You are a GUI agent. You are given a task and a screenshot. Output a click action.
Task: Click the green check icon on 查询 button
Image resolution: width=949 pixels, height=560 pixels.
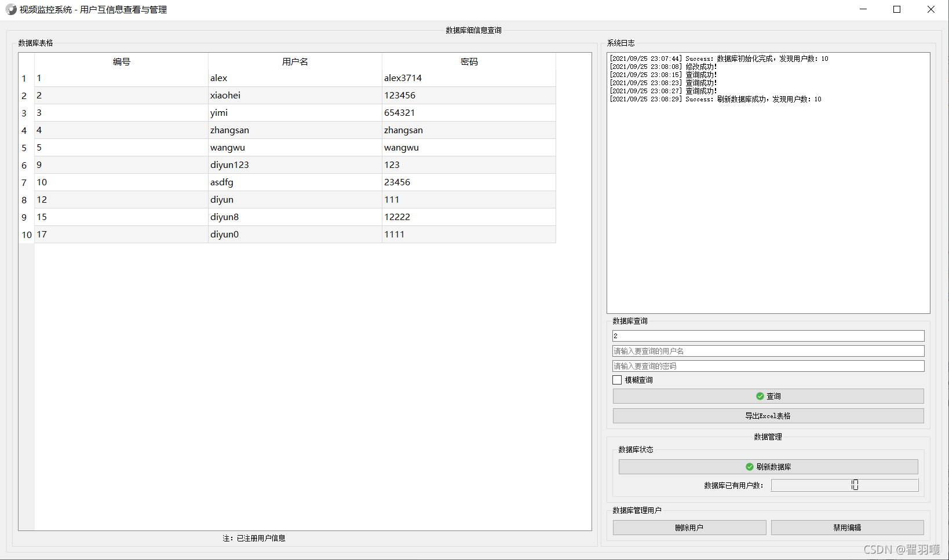[760, 396]
